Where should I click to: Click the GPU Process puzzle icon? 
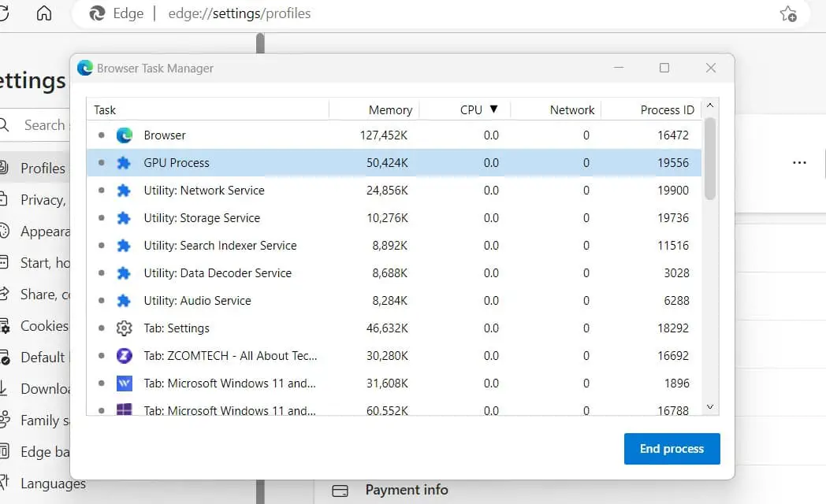124,163
